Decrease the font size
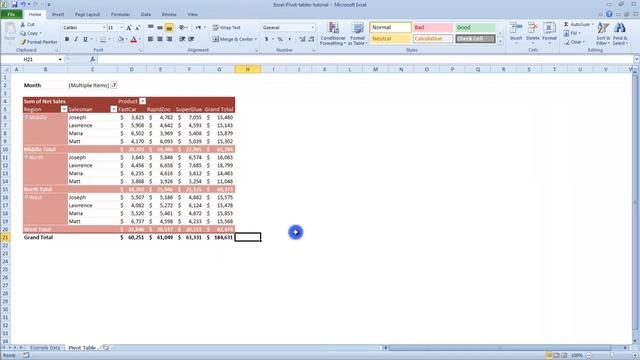 tap(138, 28)
